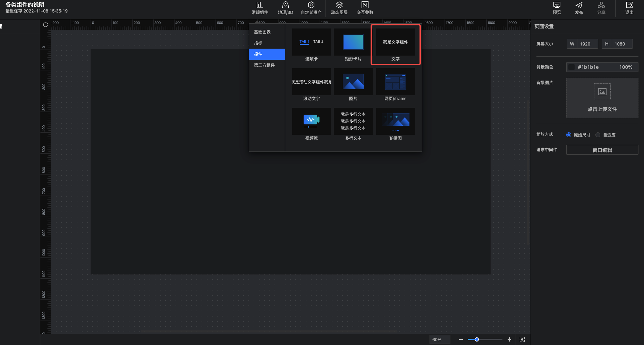Open the 地理/3D toolbar menu
The height and width of the screenshot is (345, 644).
point(285,8)
